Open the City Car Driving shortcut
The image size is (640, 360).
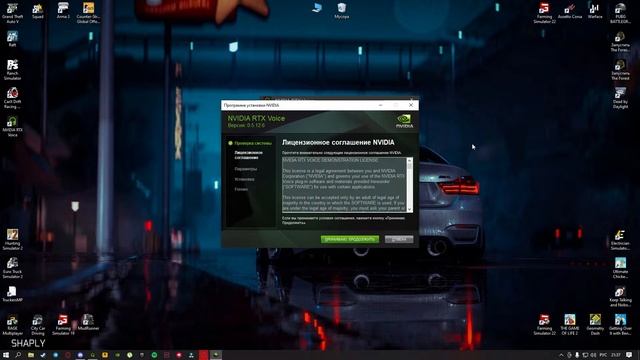(x=38, y=325)
